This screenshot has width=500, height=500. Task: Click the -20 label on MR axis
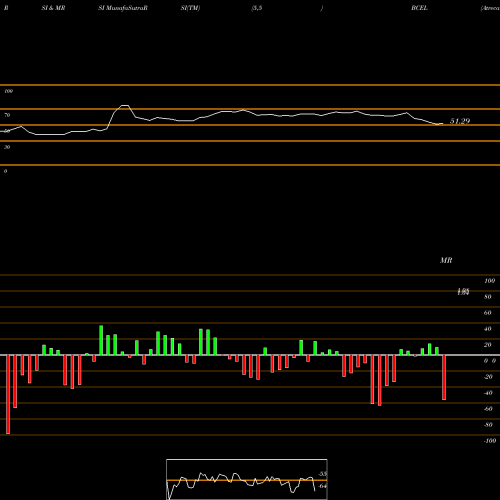point(488,377)
